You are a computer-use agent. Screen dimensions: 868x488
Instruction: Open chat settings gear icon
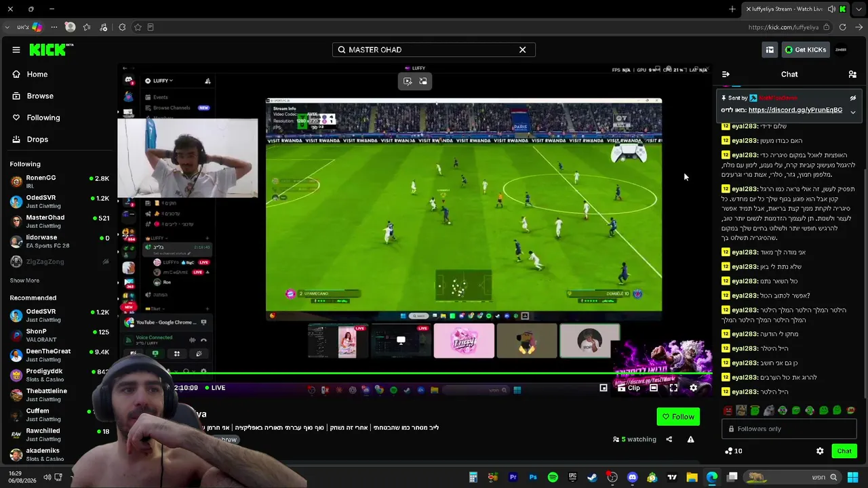coord(820,451)
